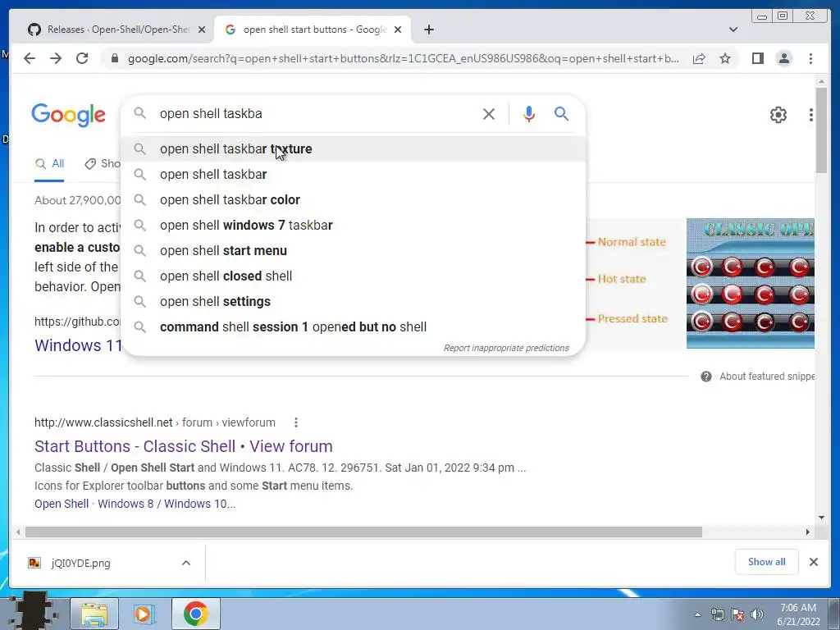Viewport: 840px width, 630px height.
Task: Open the Open Shell sitelink
Action: [62, 504]
